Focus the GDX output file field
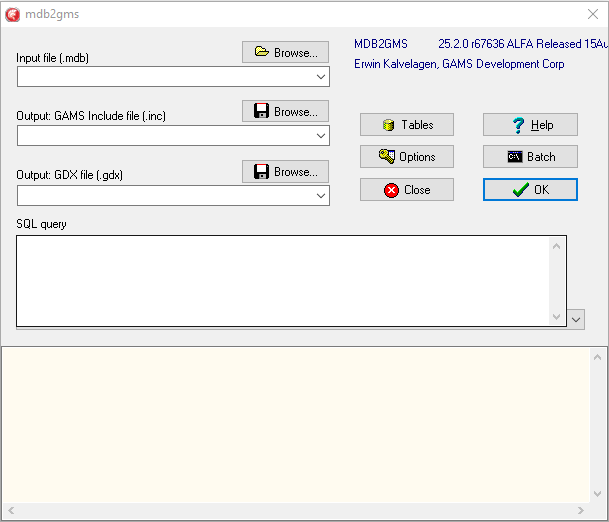609x522 pixels. coord(165,196)
